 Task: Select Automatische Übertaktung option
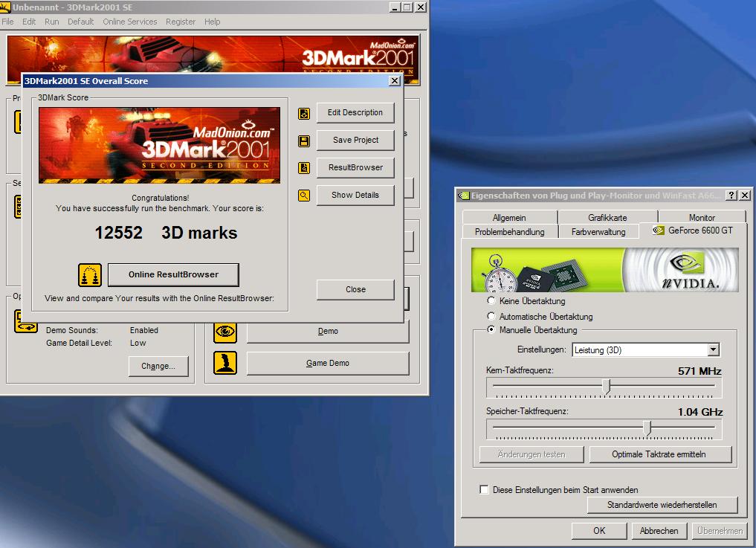(491, 316)
